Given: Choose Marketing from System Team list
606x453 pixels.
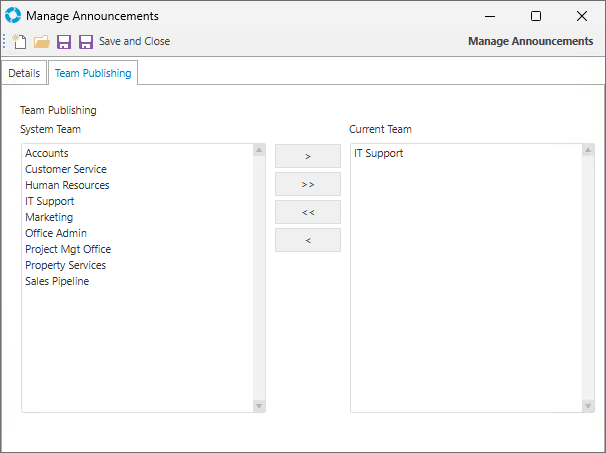Looking at the screenshot, I should [x=49, y=217].
